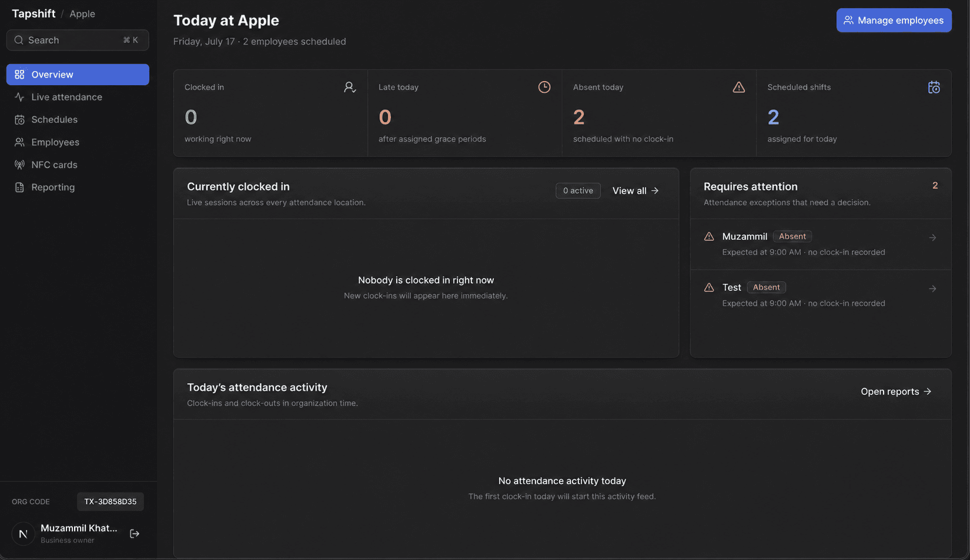This screenshot has height=560, width=970.
Task: Click the Clocked in user-check icon
Action: [x=350, y=87]
